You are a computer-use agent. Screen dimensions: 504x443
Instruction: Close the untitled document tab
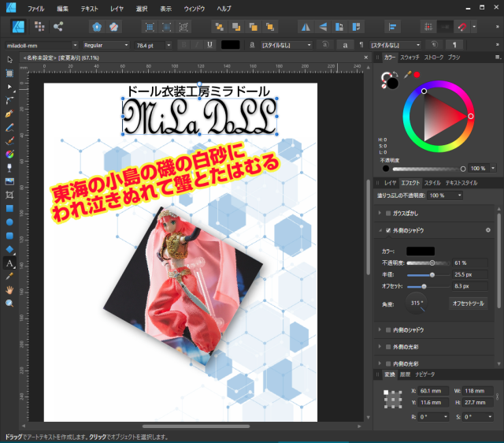(x=365, y=58)
